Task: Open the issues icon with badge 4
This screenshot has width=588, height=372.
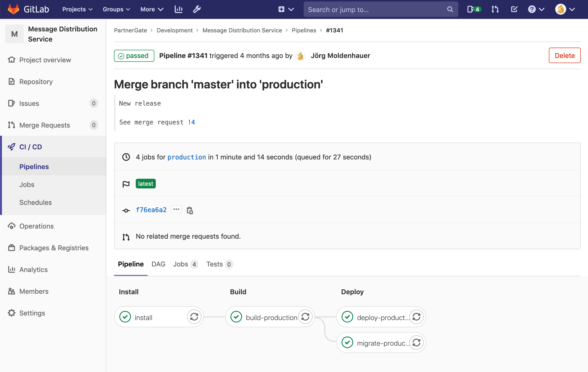Action: click(x=474, y=9)
